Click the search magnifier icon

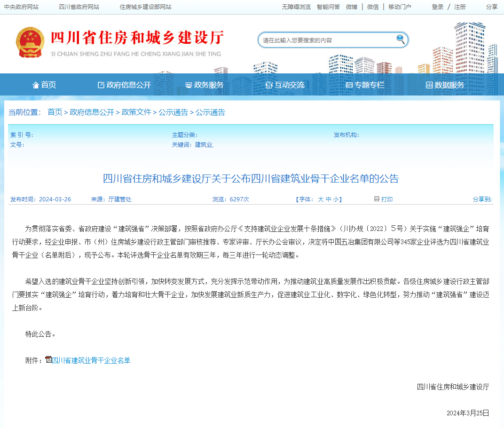400,40
